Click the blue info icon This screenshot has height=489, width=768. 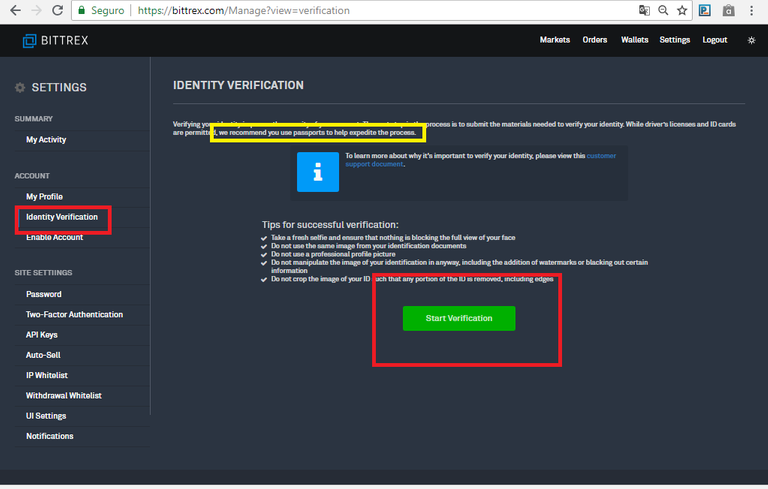tap(318, 171)
